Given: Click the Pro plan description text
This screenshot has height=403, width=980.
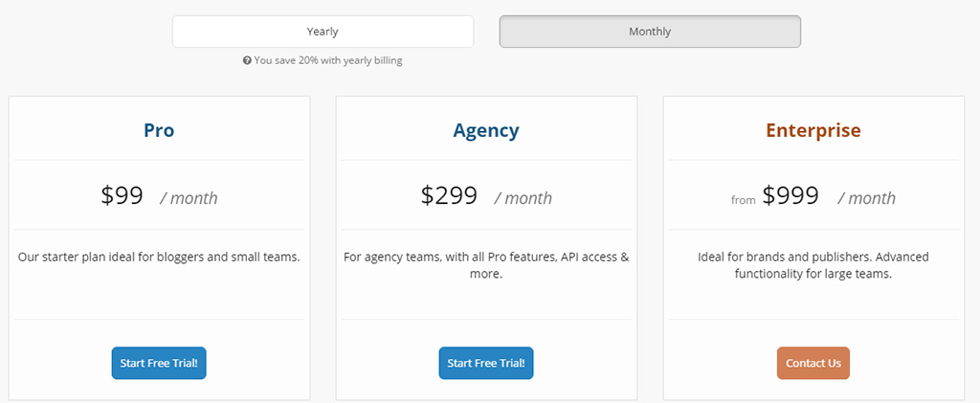Looking at the screenshot, I should coord(159,257).
